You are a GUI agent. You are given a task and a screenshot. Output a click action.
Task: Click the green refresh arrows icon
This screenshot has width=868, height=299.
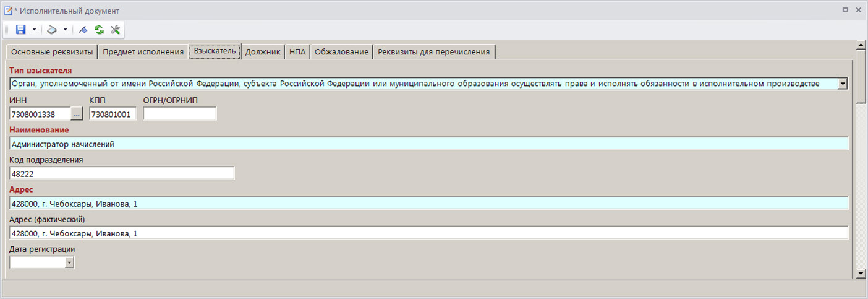click(x=99, y=30)
